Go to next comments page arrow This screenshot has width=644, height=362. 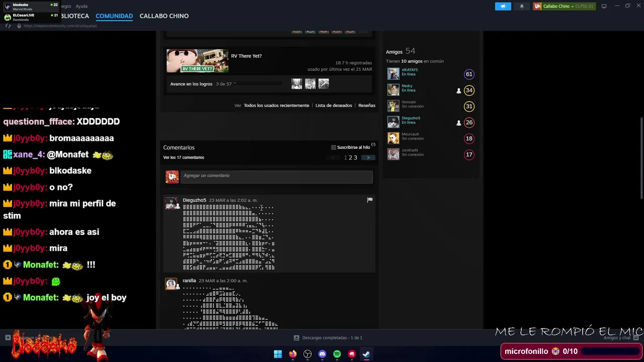click(368, 158)
